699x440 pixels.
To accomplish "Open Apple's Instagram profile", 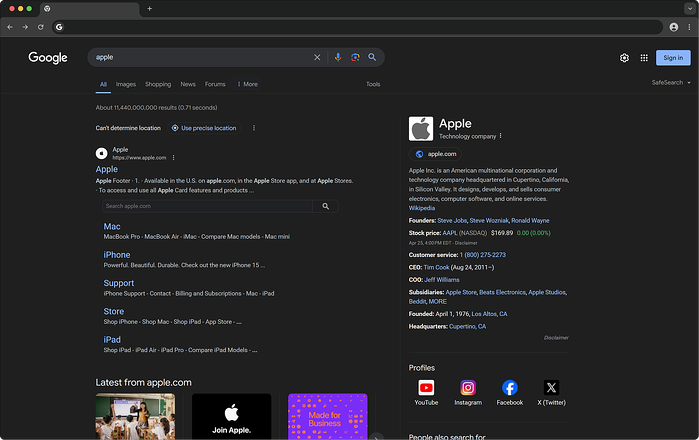I will [468, 388].
